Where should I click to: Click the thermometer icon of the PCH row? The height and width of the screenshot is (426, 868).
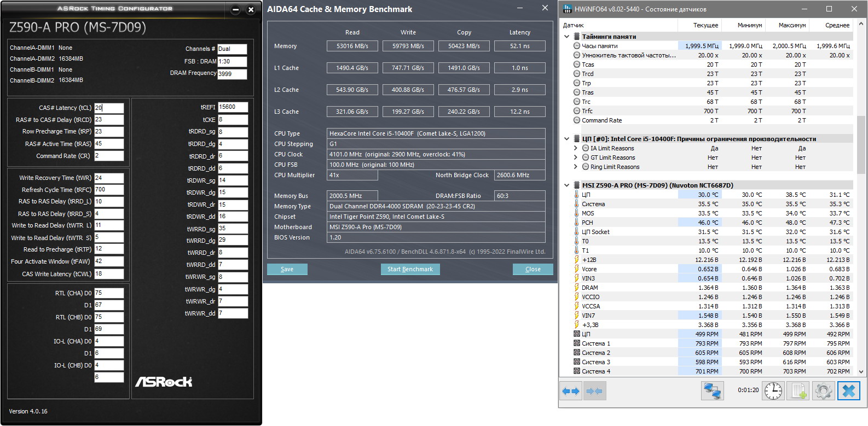click(x=577, y=223)
